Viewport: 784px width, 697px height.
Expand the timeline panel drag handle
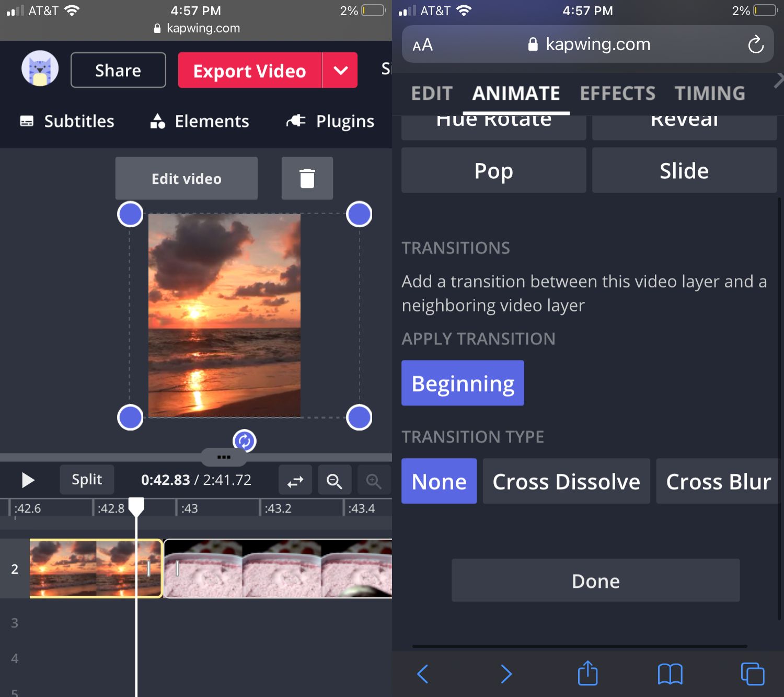pos(224,457)
